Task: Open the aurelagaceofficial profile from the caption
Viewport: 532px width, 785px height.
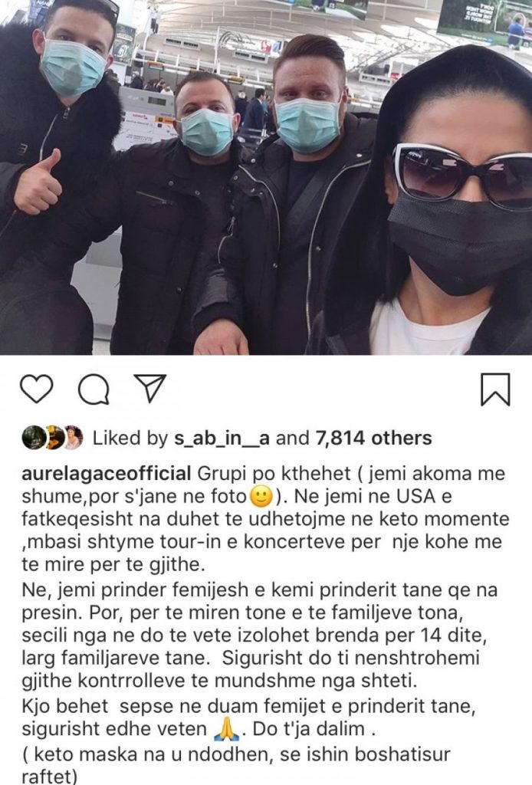Action: 107,474
